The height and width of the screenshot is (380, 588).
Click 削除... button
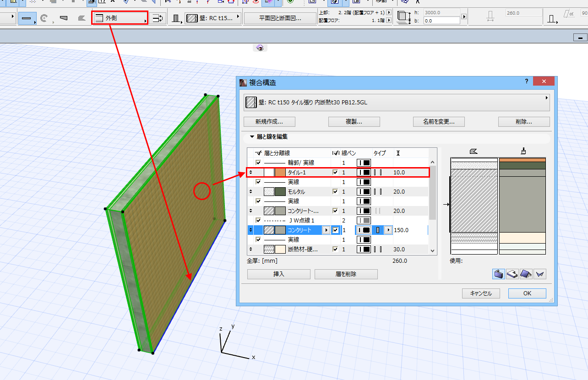click(524, 122)
